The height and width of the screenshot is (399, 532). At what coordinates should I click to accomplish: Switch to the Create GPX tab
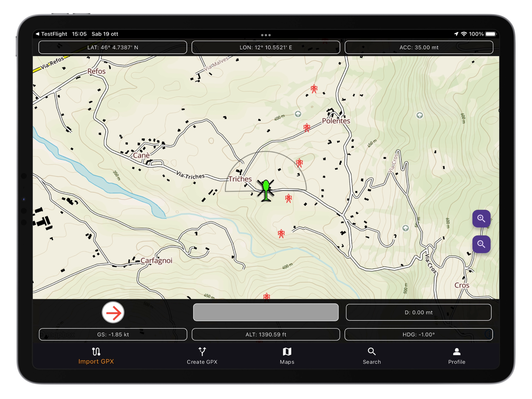pyautogui.click(x=202, y=356)
